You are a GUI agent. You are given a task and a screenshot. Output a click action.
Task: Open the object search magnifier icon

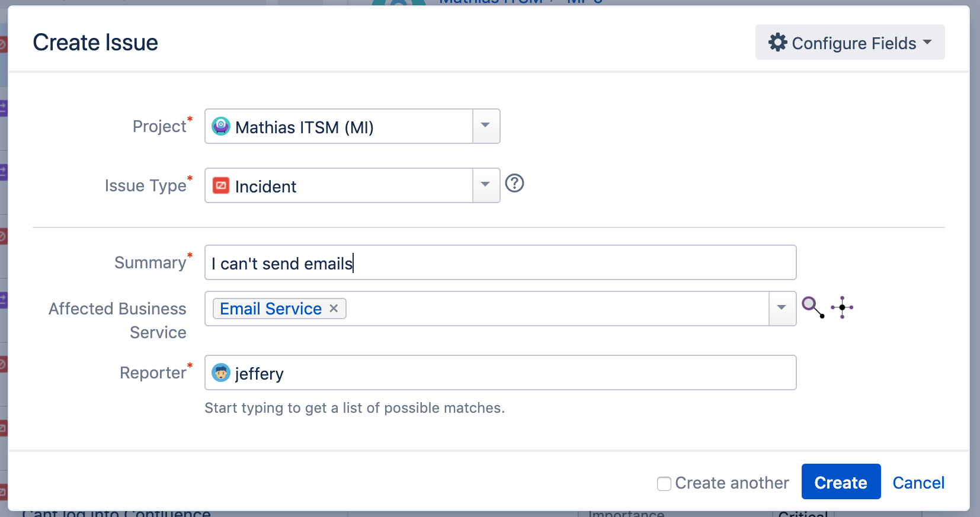(813, 307)
